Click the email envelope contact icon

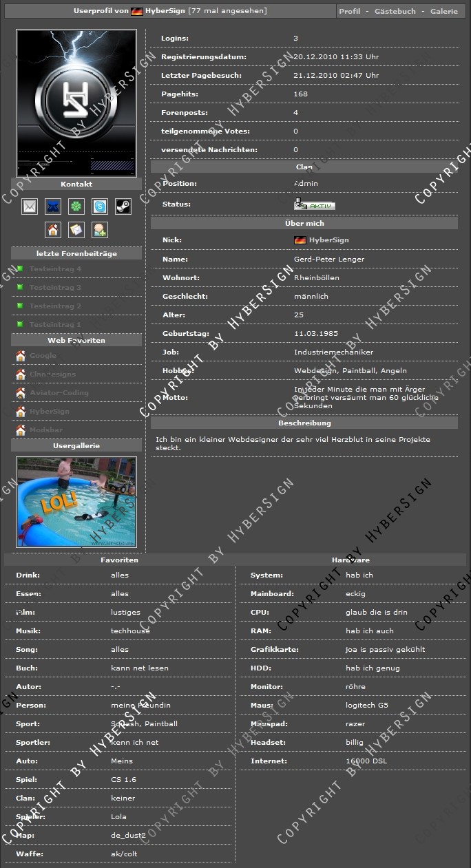click(x=30, y=206)
